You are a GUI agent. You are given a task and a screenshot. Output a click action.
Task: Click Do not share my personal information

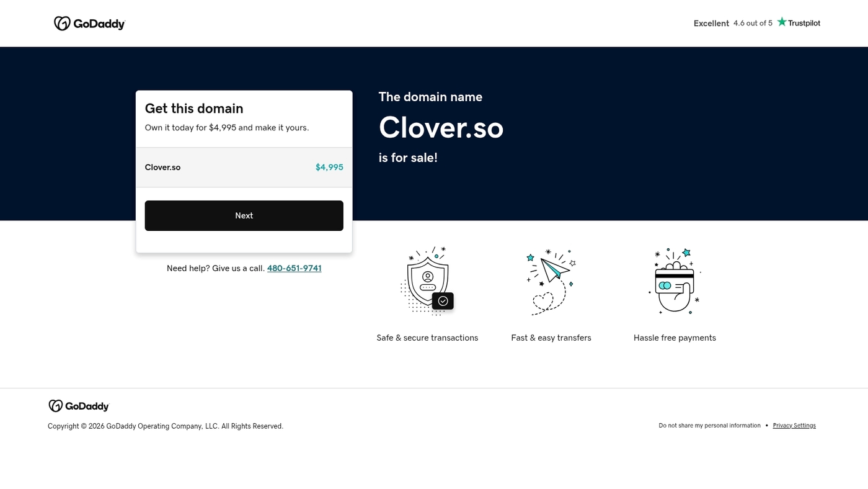tap(709, 425)
